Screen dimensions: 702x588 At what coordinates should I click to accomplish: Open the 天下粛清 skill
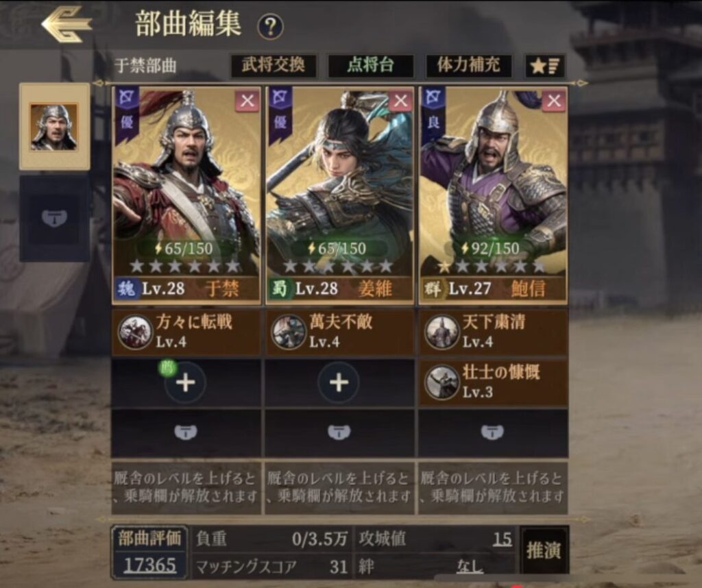pos(494,332)
